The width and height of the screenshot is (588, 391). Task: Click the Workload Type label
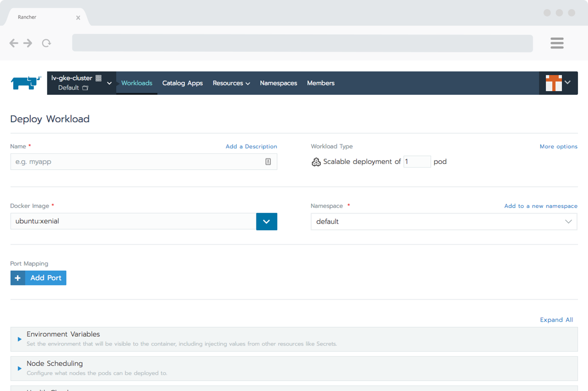point(332,146)
